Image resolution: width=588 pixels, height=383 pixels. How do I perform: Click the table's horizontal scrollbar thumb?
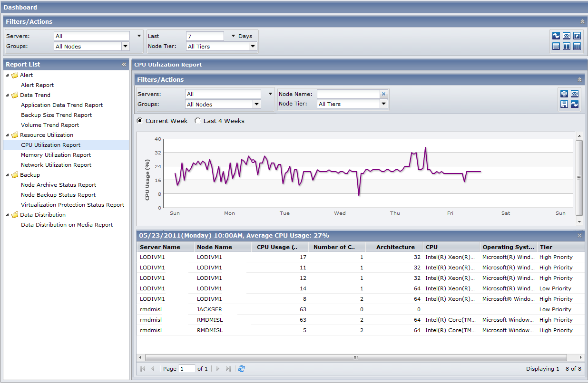(355, 357)
